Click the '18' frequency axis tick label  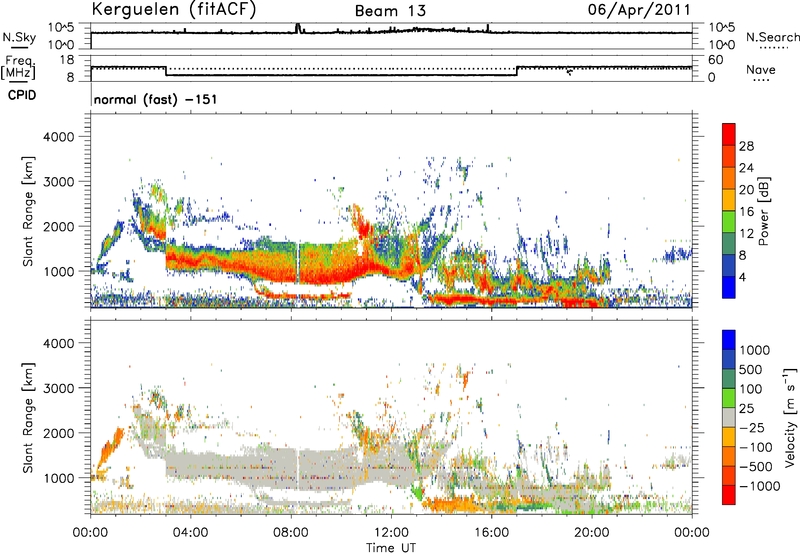67,60
